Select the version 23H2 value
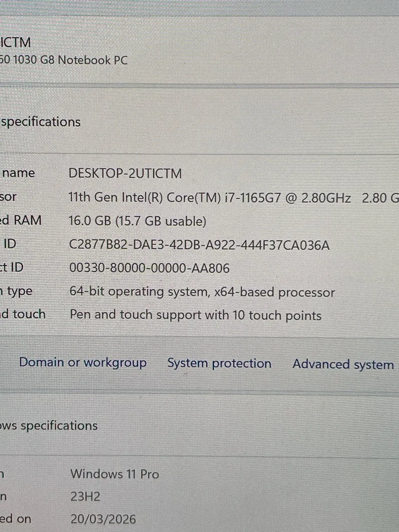Viewport: 399px width, 532px height. (x=85, y=497)
